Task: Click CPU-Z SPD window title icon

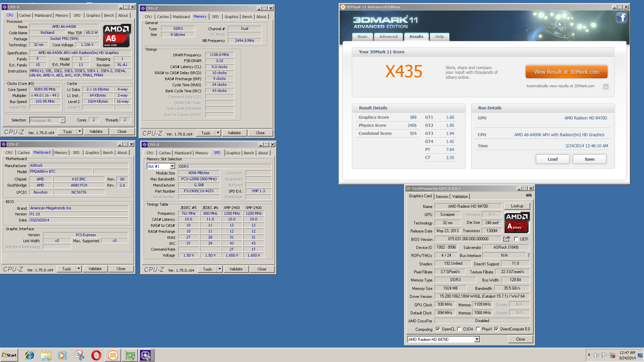Action: pos(145,145)
